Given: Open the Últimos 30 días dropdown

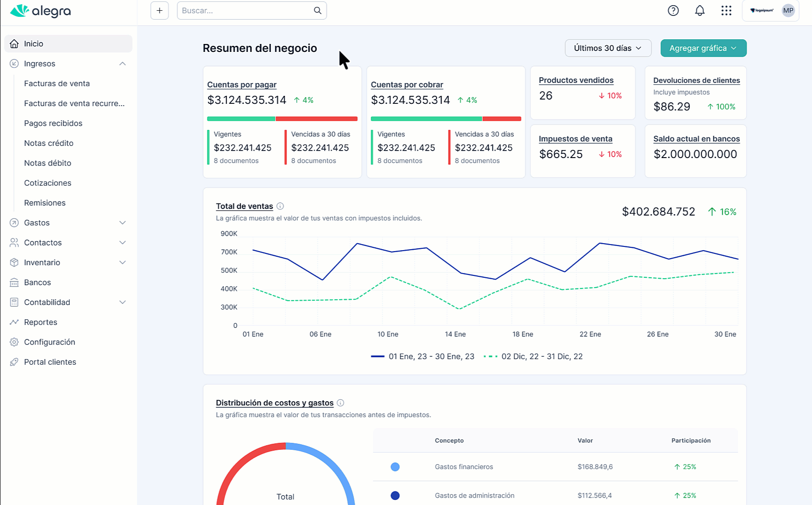Looking at the screenshot, I should (608, 48).
